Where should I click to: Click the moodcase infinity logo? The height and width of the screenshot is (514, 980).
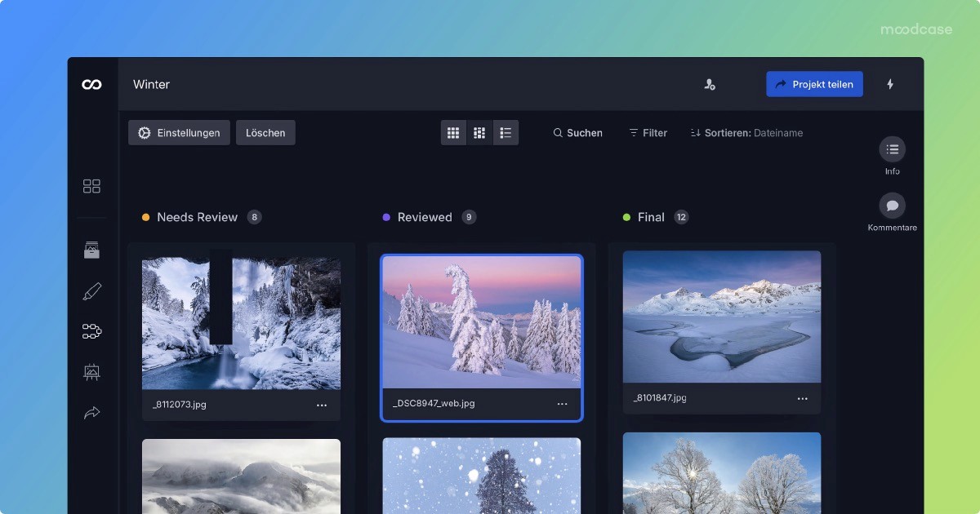91,84
